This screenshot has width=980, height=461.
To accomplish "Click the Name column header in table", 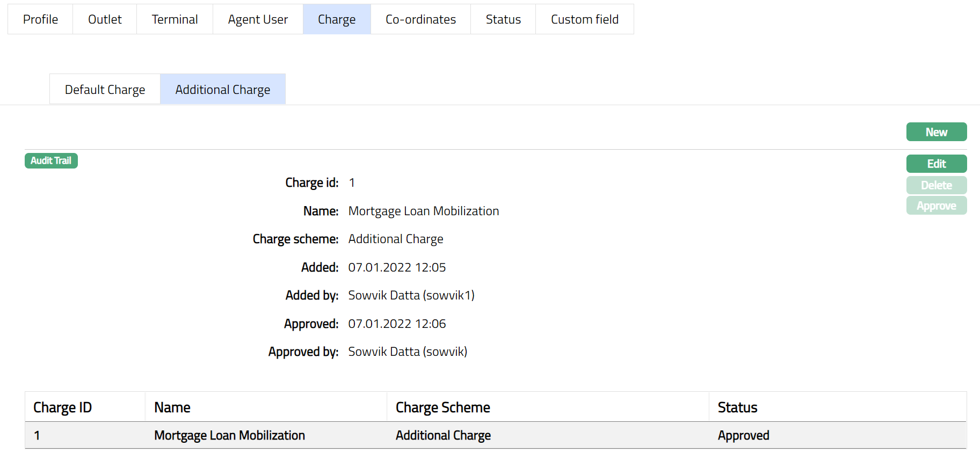I will (x=172, y=407).
